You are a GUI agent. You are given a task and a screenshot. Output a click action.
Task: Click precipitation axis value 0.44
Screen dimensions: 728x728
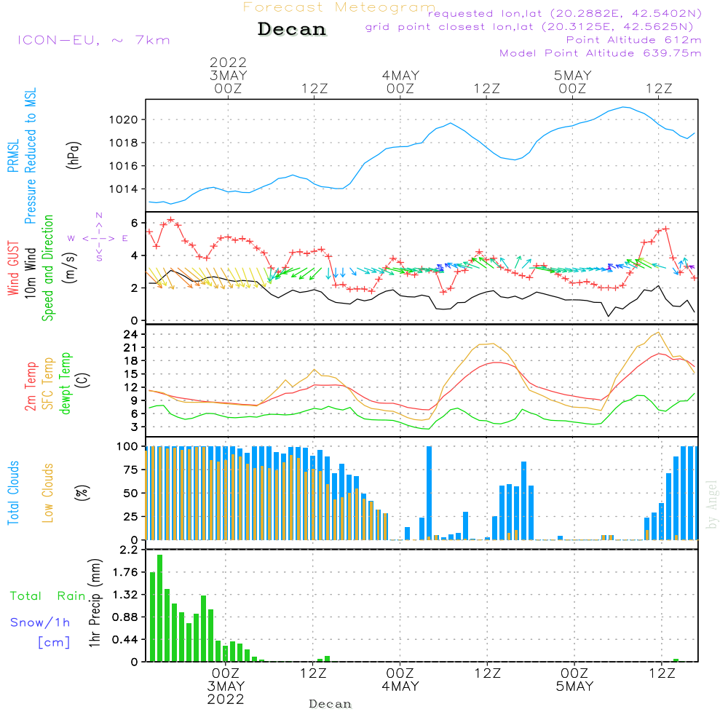pyautogui.click(x=125, y=640)
